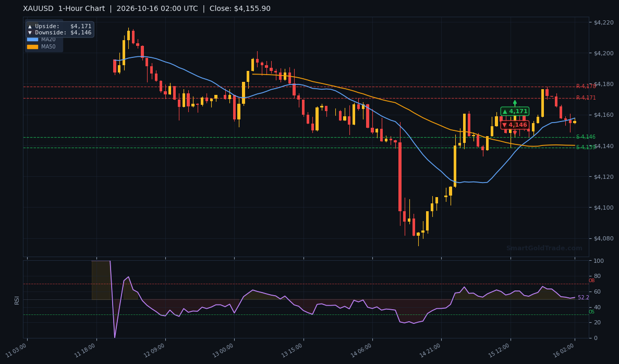Click the red '▼ 4,146' target annotation
This screenshot has height=364, width=619.
pos(515,125)
